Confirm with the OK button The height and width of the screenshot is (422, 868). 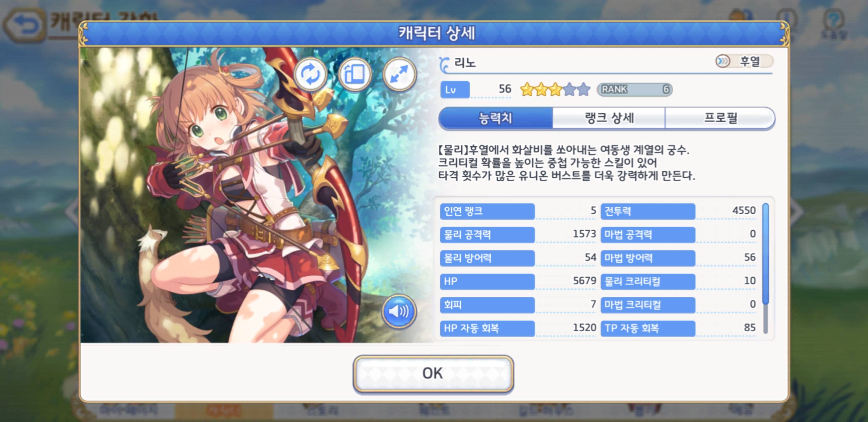pyautogui.click(x=433, y=374)
